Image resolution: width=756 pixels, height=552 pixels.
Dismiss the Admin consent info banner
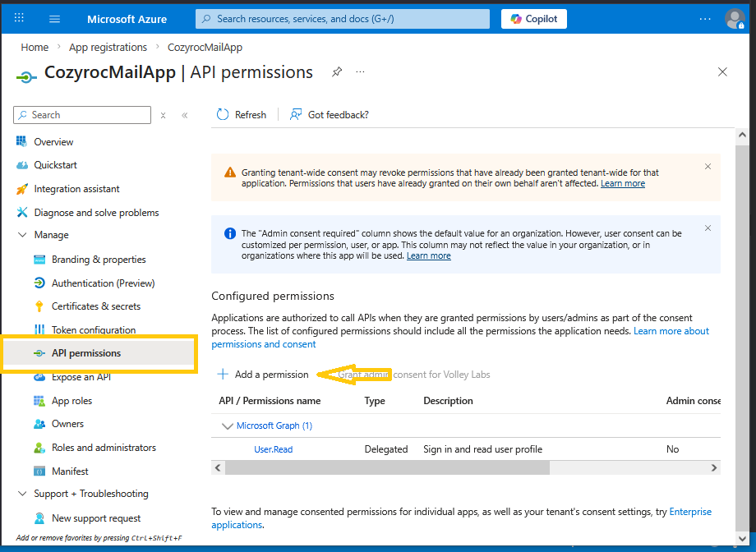tap(708, 228)
